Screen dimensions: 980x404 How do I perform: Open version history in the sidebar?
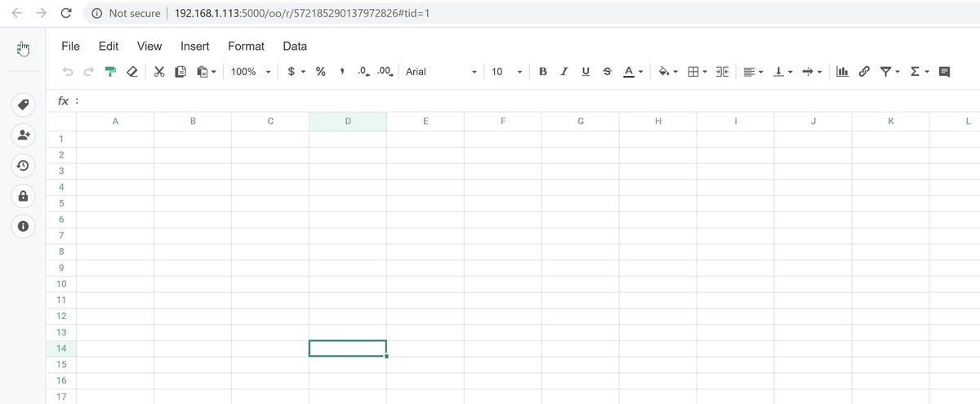click(23, 165)
